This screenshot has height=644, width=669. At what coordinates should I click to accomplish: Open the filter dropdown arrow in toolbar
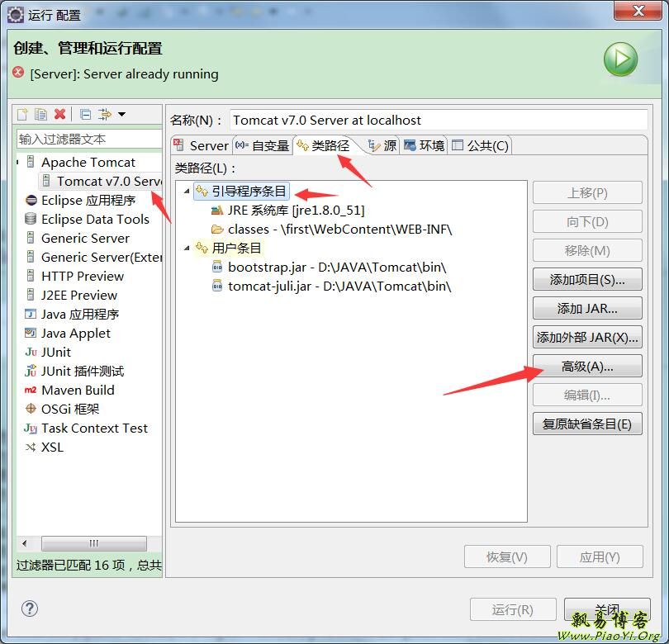tap(121, 114)
